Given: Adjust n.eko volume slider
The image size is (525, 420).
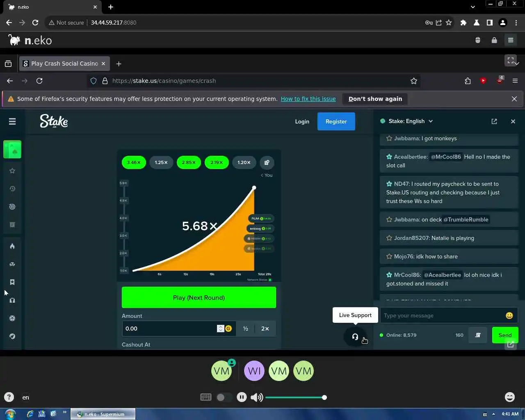Looking at the screenshot, I should [x=295, y=397].
